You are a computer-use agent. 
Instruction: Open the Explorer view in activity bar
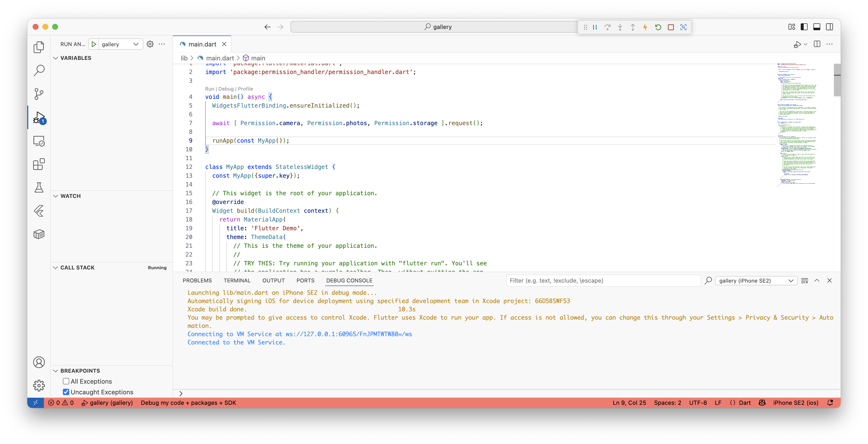pos(39,47)
